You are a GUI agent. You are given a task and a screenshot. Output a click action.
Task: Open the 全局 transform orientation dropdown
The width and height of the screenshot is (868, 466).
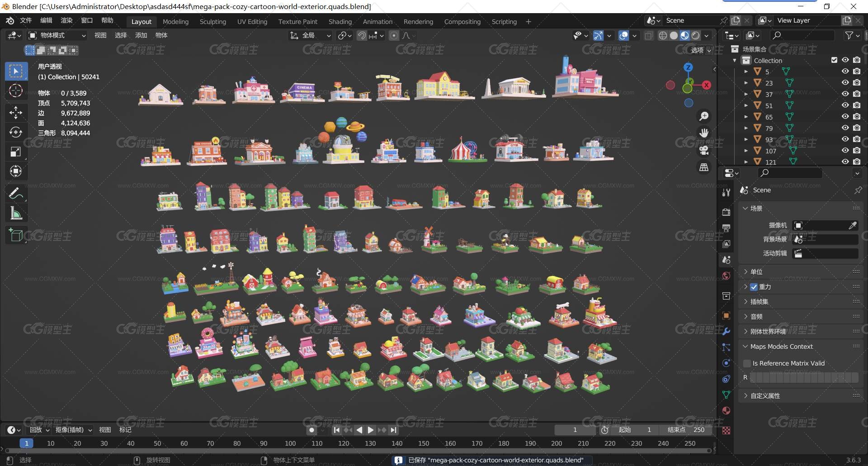click(x=310, y=35)
